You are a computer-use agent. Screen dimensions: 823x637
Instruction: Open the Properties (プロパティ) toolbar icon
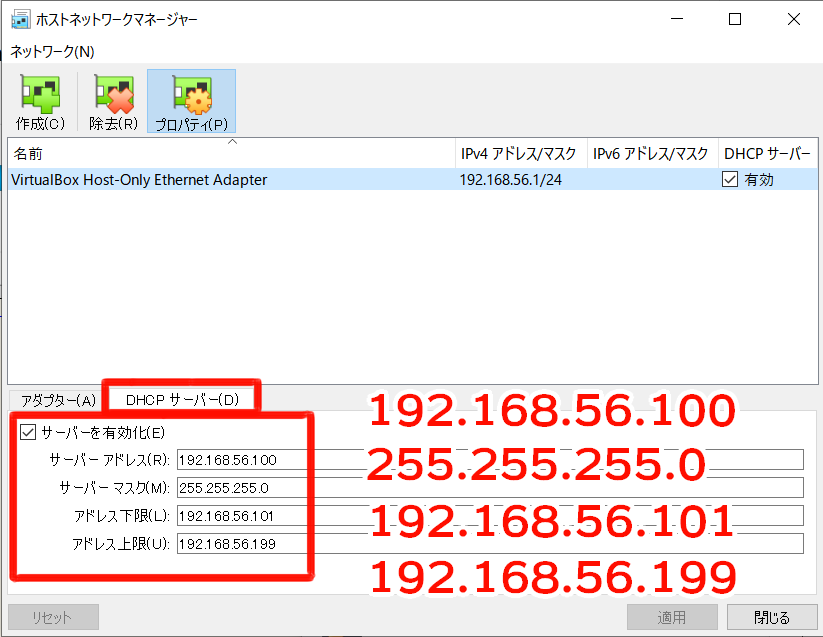pyautogui.click(x=192, y=101)
